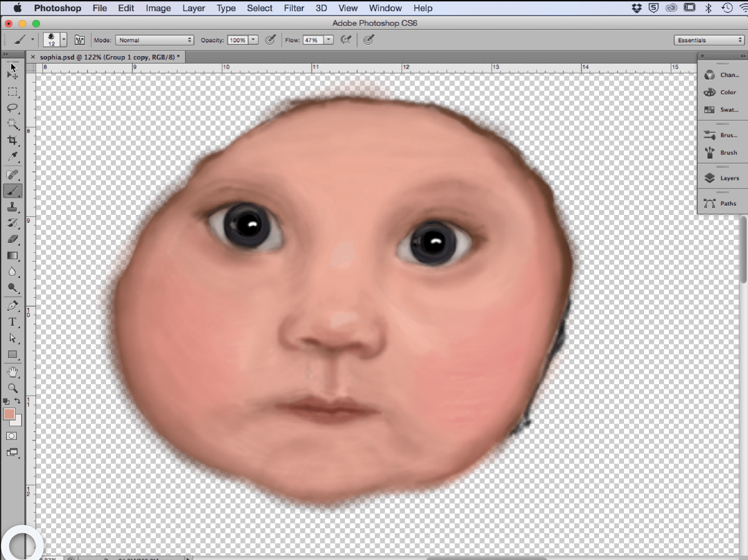This screenshot has height=560, width=748.
Task: Open the blending Mode dropdown set to Normal
Action: point(155,40)
